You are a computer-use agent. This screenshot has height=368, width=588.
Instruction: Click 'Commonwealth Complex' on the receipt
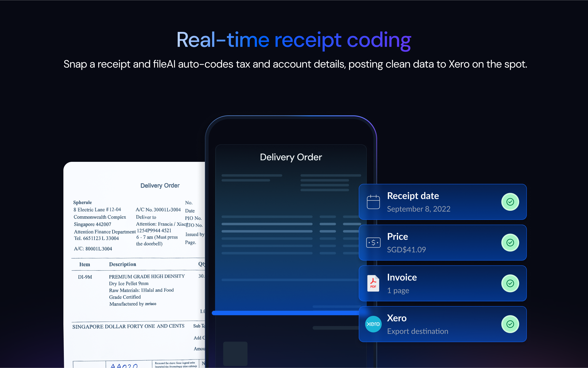pyautogui.click(x=100, y=217)
